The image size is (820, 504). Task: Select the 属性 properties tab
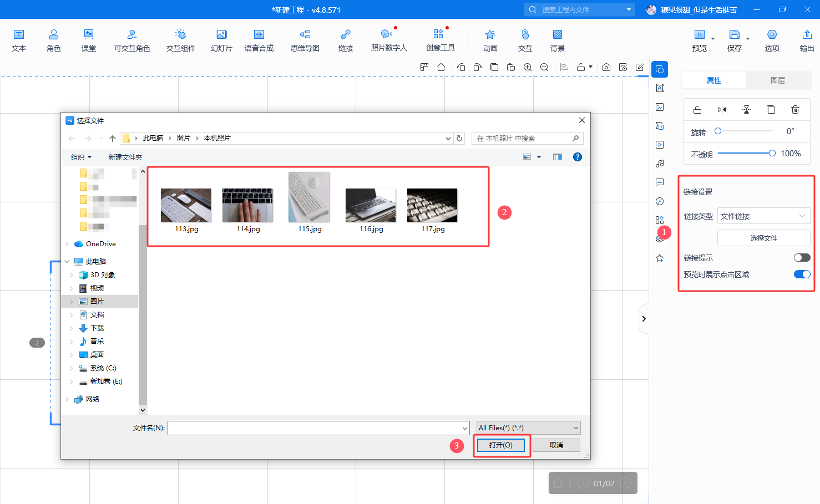713,80
